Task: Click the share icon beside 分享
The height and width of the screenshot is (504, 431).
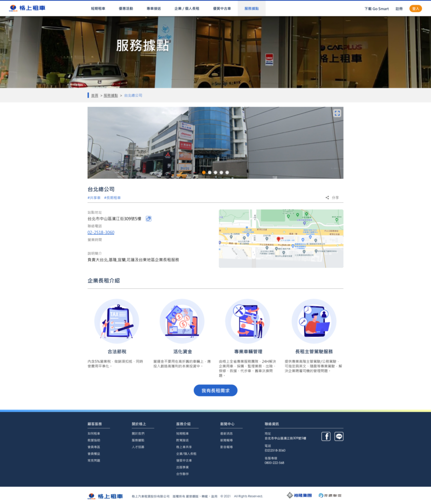Action: tap(327, 198)
